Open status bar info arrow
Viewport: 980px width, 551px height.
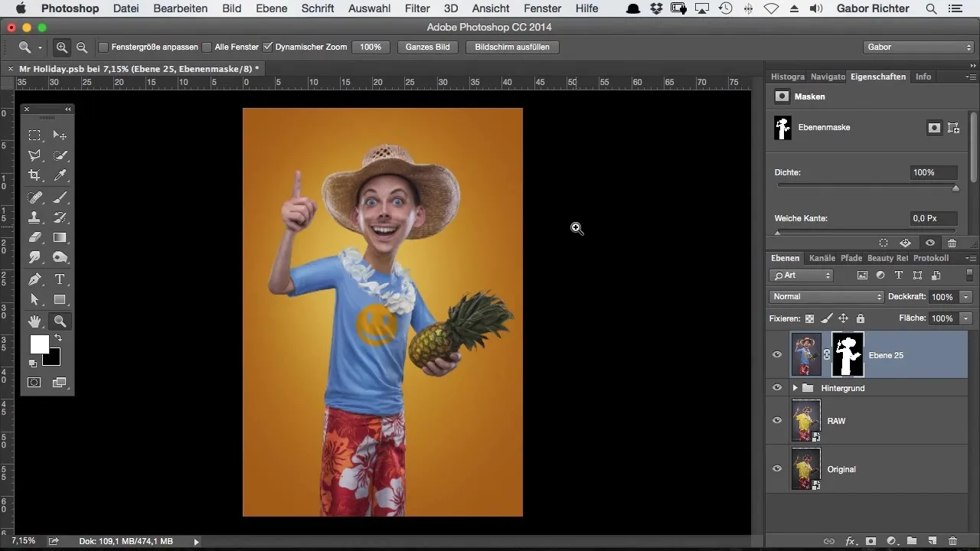click(x=197, y=542)
